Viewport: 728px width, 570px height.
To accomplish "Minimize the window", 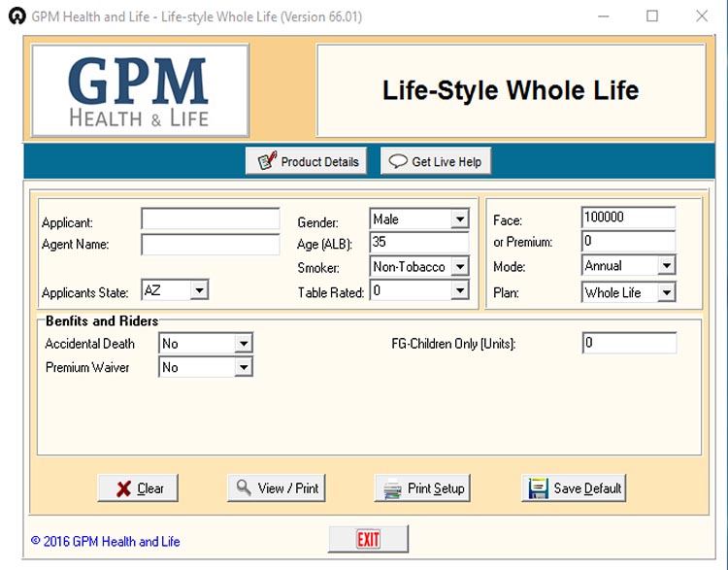I will (x=603, y=17).
